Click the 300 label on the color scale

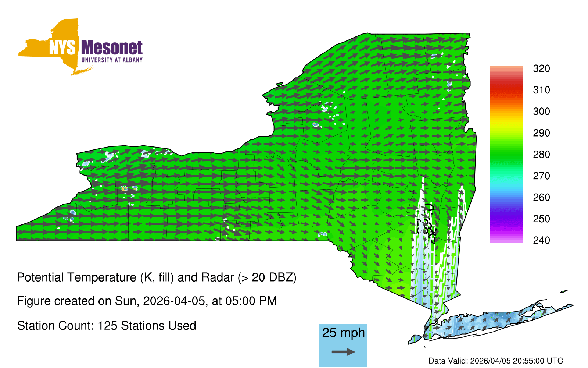point(541,112)
